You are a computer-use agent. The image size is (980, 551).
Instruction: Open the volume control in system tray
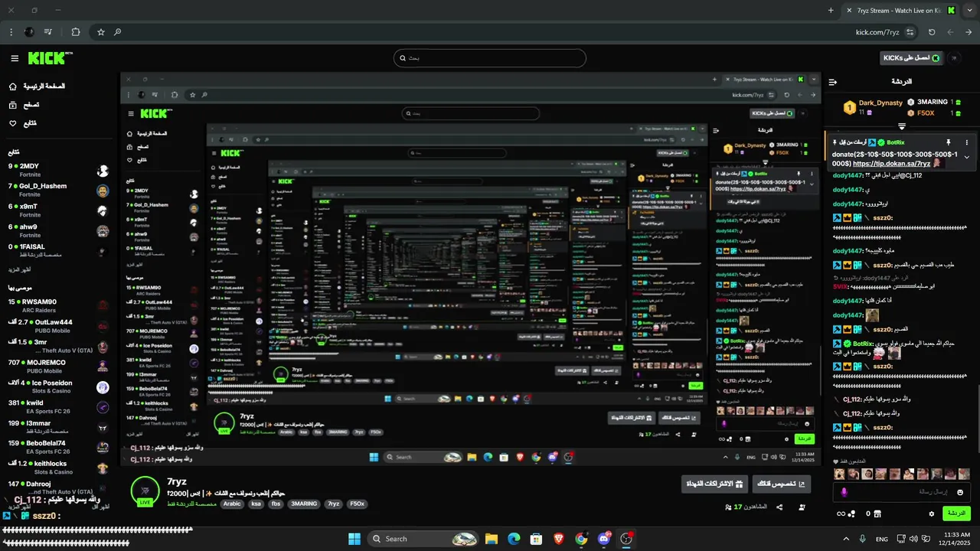tap(913, 539)
